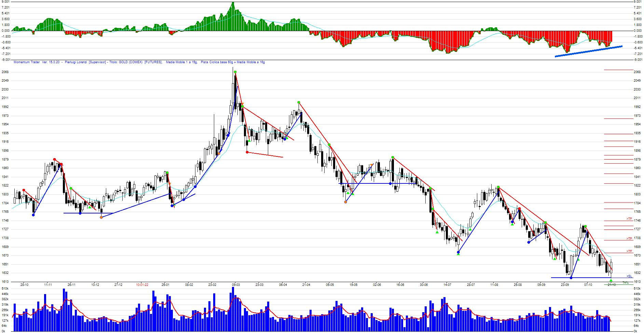The height and width of the screenshot is (333, 644).
Task: Click the red dot at the November high
Action: point(55,159)
